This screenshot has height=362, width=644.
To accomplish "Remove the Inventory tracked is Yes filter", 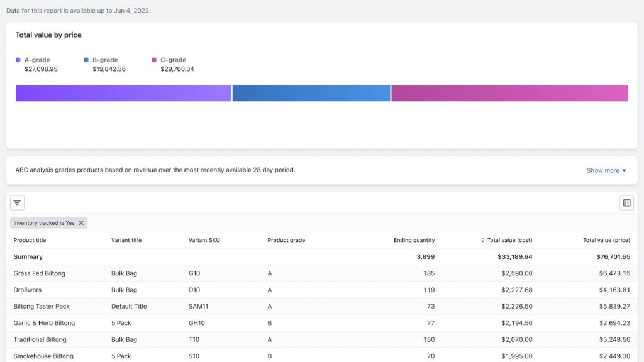I will 80,223.
